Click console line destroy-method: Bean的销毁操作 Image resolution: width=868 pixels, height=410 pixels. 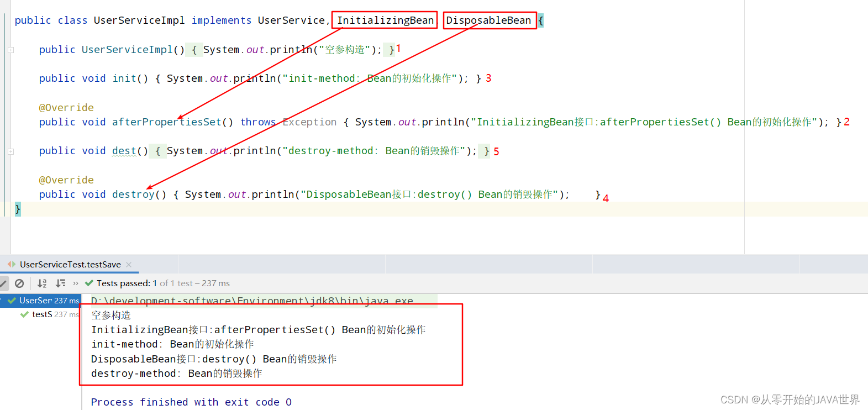176,374
